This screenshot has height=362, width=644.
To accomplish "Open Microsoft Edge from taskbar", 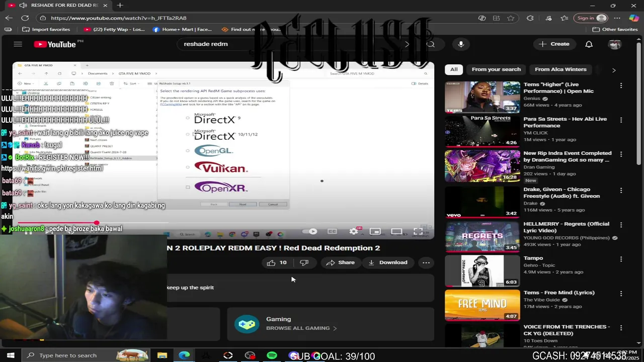I will [x=184, y=355].
